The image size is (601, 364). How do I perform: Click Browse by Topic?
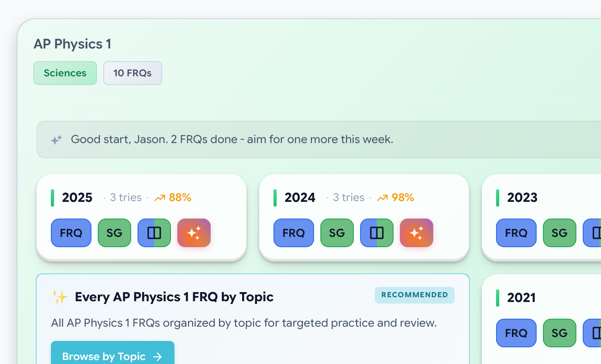(x=112, y=356)
